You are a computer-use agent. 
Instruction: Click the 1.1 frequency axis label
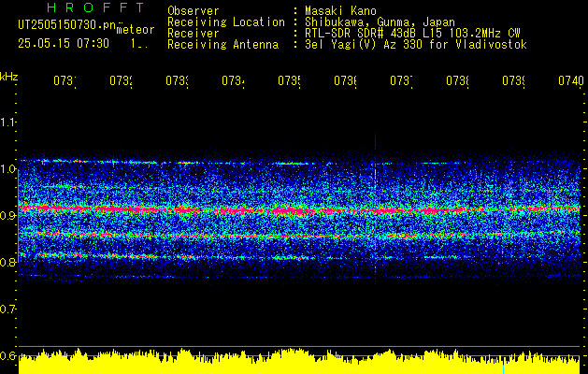(7, 122)
